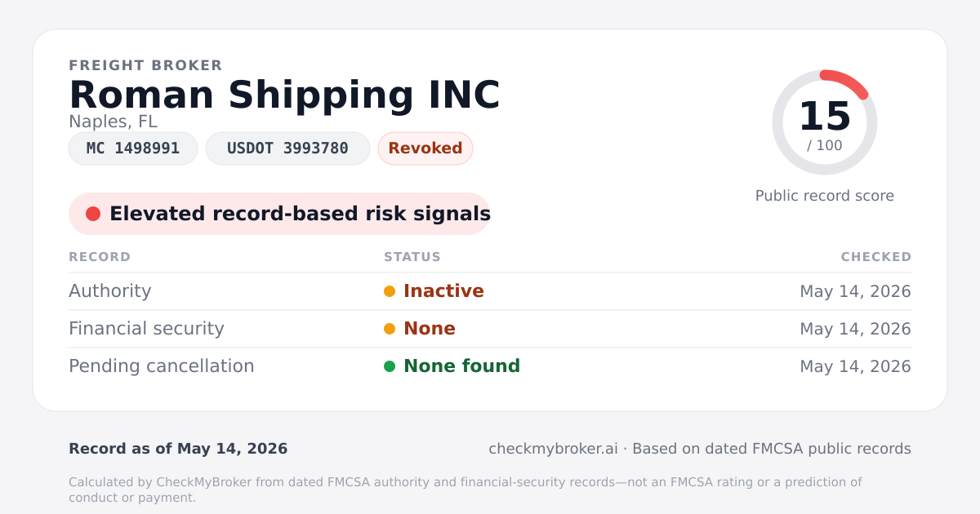Click the STATUS column header
The image size is (980, 514).
(412, 257)
